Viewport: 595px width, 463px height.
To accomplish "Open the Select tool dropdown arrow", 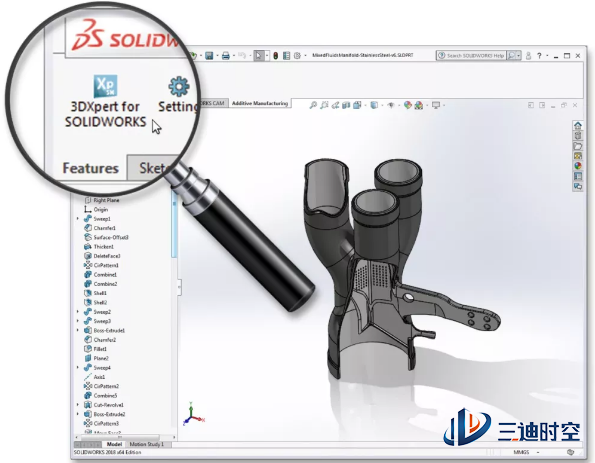I will pyautogui.click(x=267, y=56).
